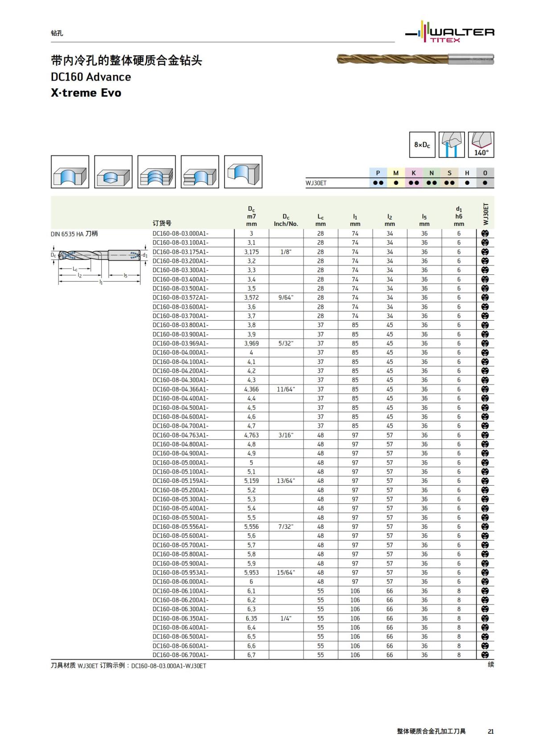Click the Dc m7 mm column header

click(x=251, y=216)
